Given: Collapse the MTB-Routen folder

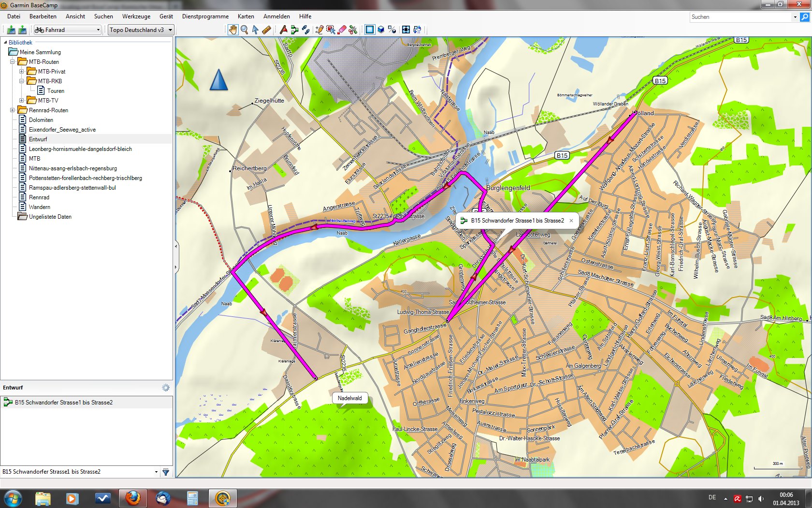Looking at the screenshot, I should 13,62.
